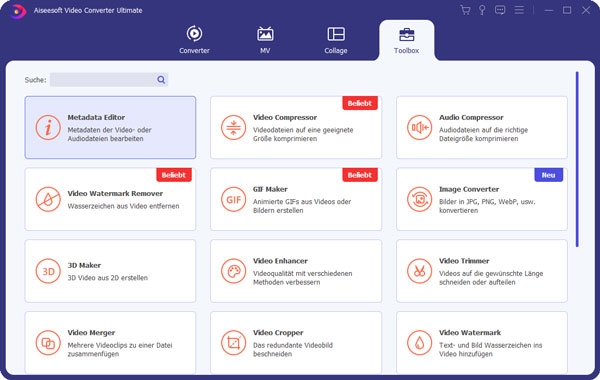The width and height of the screenshot is (600, 380).
Task: Click the 3D Maker icon
Action: [48, 271]
